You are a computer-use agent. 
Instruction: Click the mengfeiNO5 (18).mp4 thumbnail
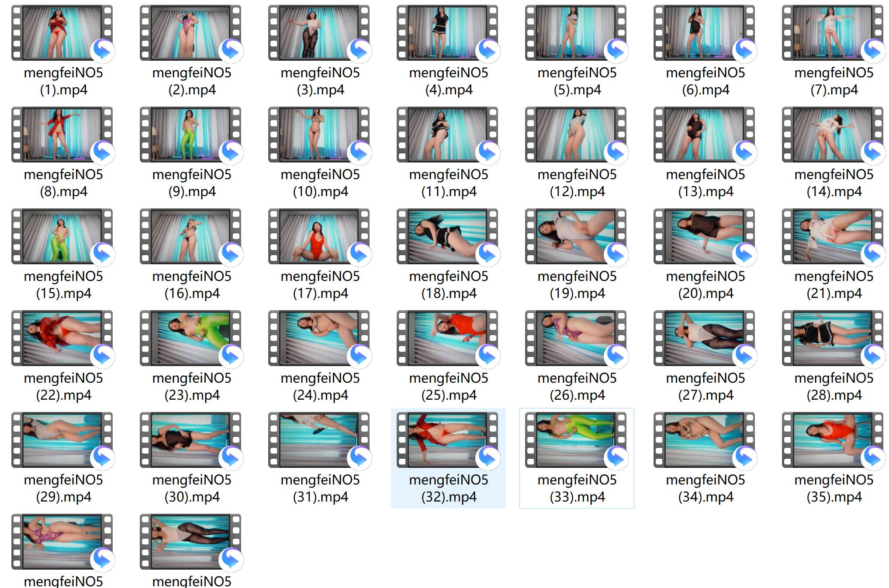point(447,236)
